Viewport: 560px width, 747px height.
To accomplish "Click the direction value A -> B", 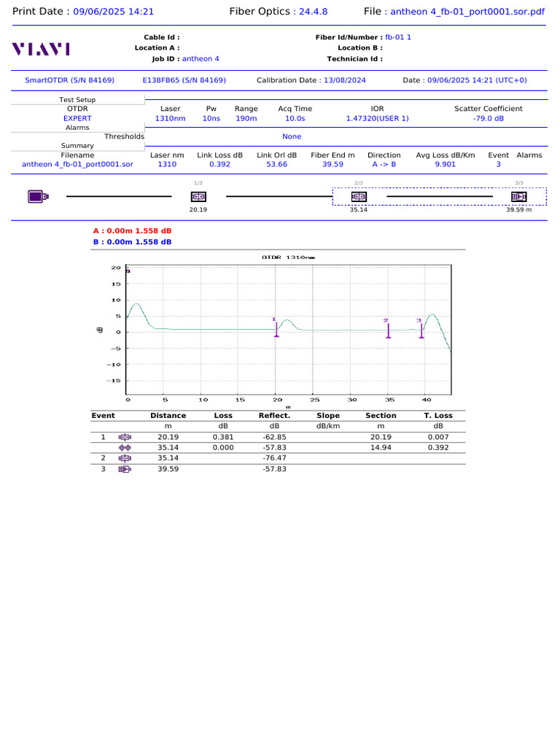I will pos(384,164).
